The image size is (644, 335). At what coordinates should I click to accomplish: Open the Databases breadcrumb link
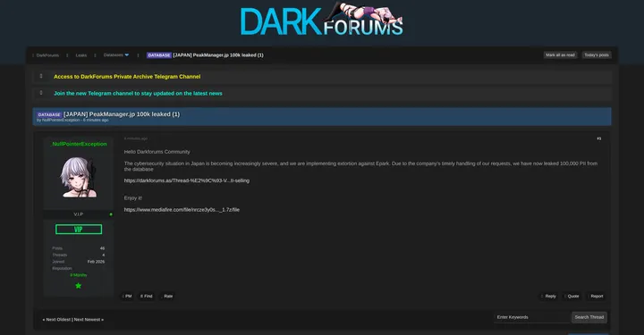tap(113, 55)
